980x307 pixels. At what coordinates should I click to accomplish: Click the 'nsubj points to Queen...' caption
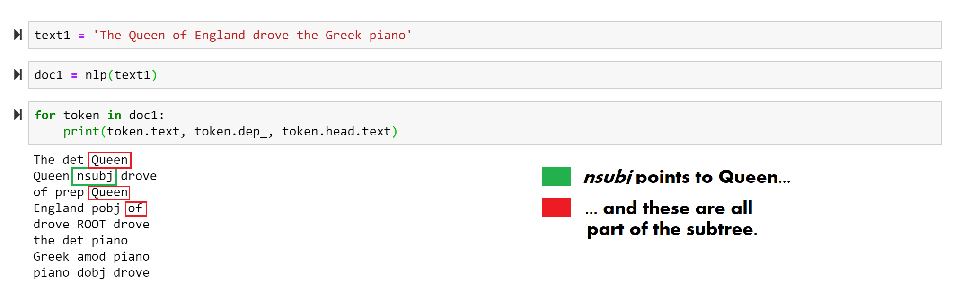687,177
